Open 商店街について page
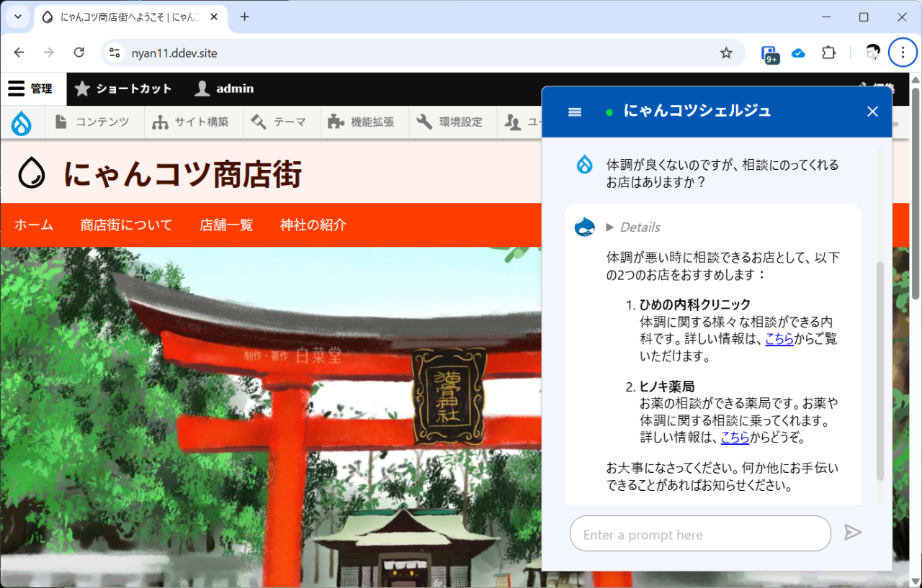This screenshot has width=922, height=588. (127, 225)
